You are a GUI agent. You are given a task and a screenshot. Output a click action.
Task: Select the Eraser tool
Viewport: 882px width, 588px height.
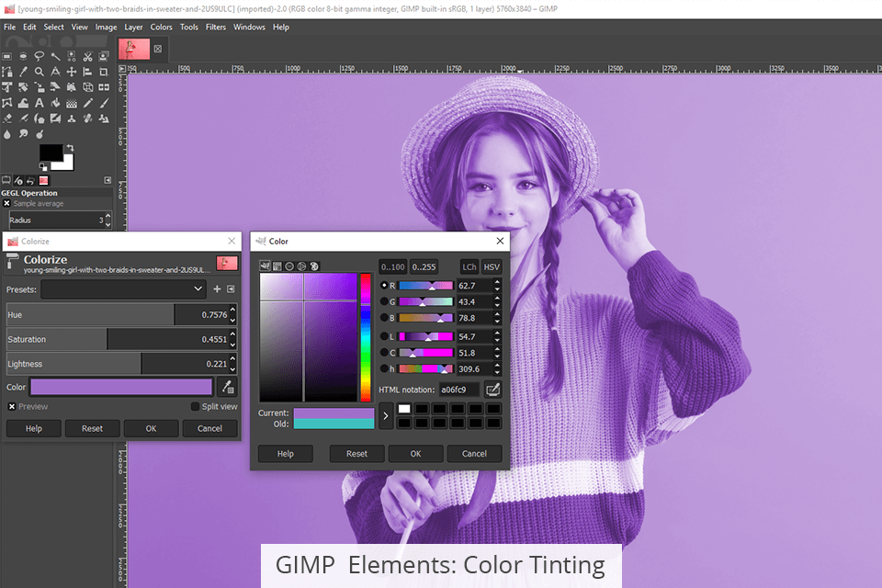click(x=7, y=119)
